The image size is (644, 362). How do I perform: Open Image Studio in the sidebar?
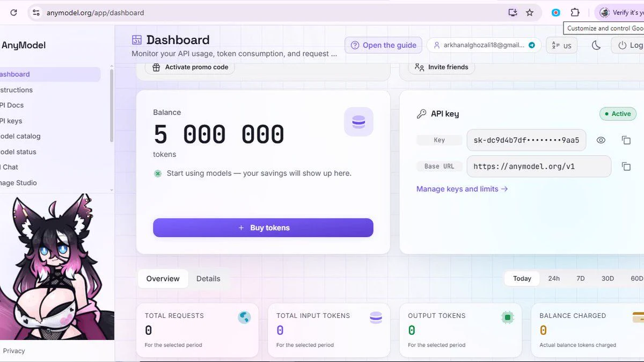coord(49,183)
